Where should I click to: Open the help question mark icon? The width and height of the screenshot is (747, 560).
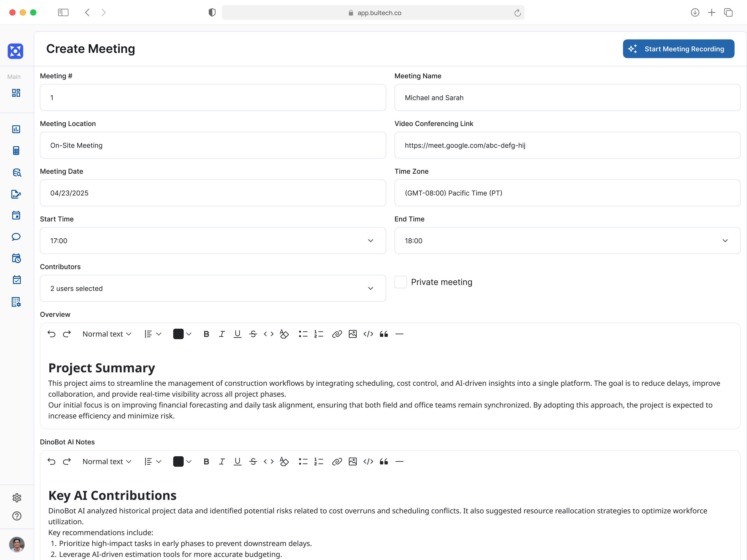point(17,516)
